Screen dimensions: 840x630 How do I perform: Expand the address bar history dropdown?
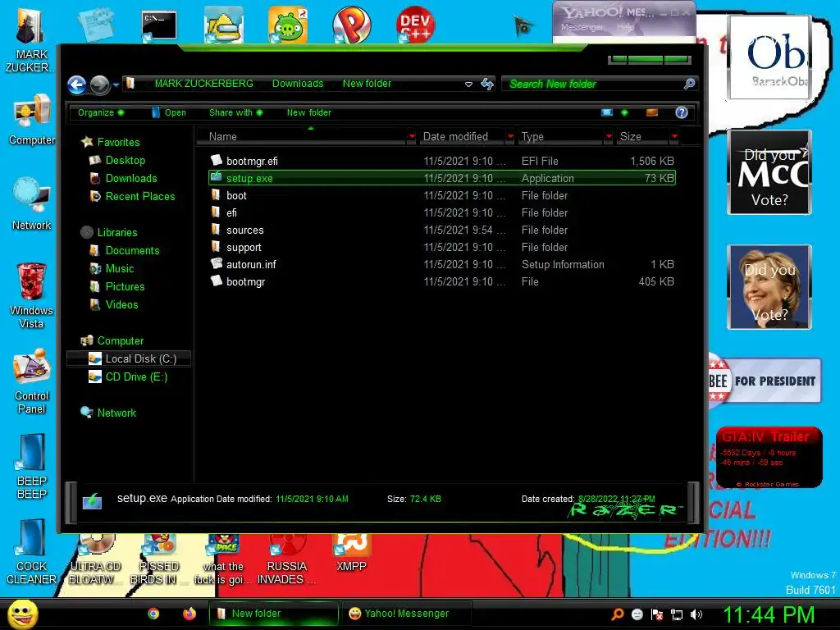tap(468, 84)
